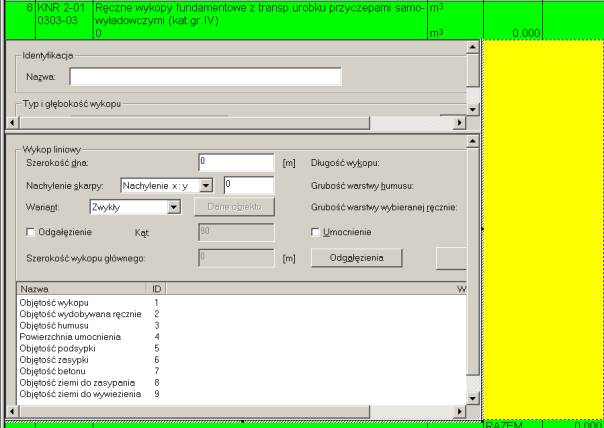Click the Odgałęzienia button

[x=357, y=258]
